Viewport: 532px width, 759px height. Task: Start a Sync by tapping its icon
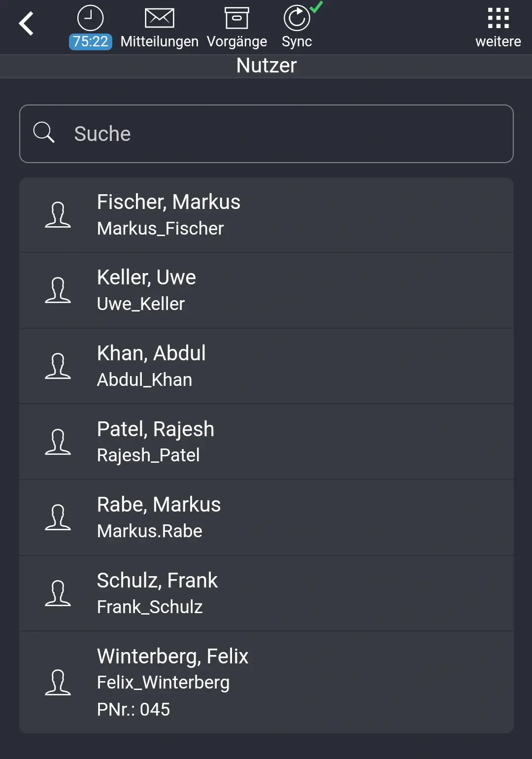coord(296,17)
